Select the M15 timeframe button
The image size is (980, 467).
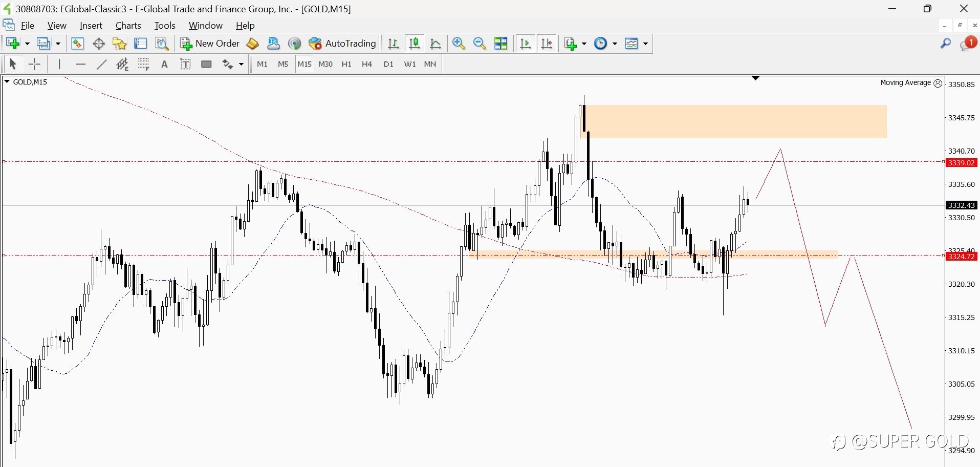point(304,64)
